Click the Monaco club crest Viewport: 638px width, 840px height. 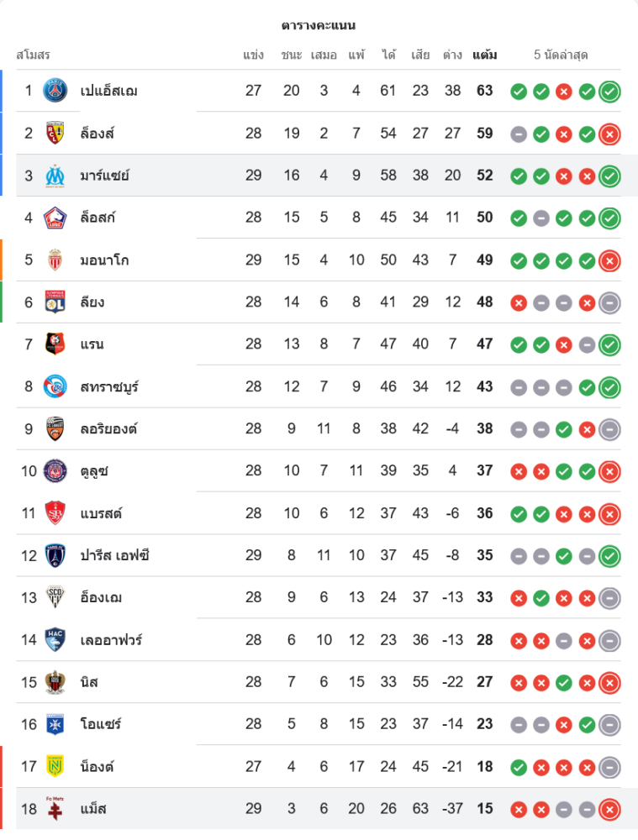(x=55, y=260)
